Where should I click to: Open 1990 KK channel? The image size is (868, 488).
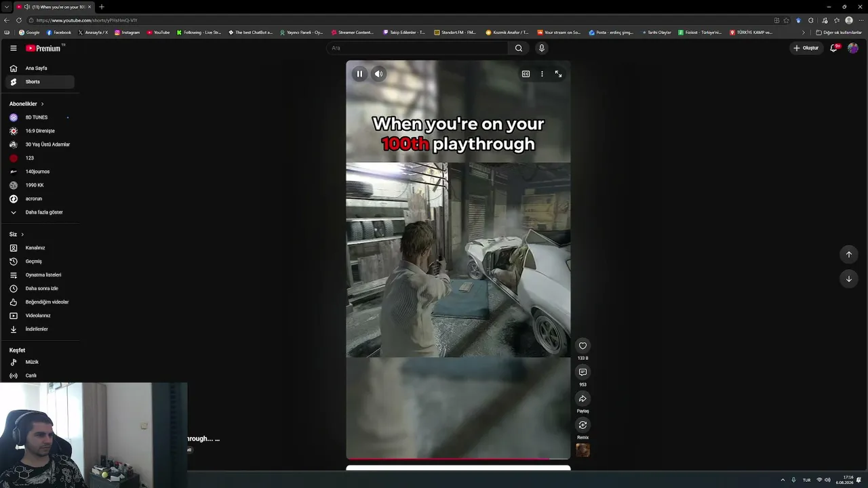40,185
